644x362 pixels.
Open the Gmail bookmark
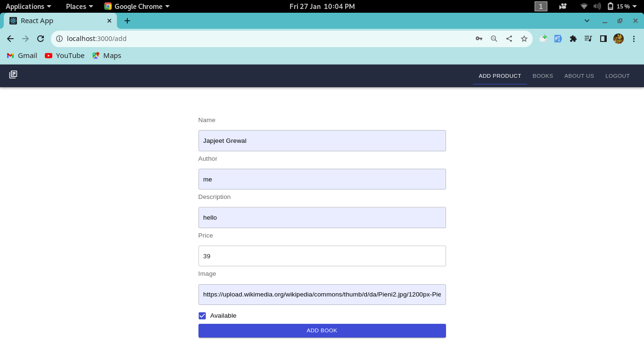[x=22, y=56]
